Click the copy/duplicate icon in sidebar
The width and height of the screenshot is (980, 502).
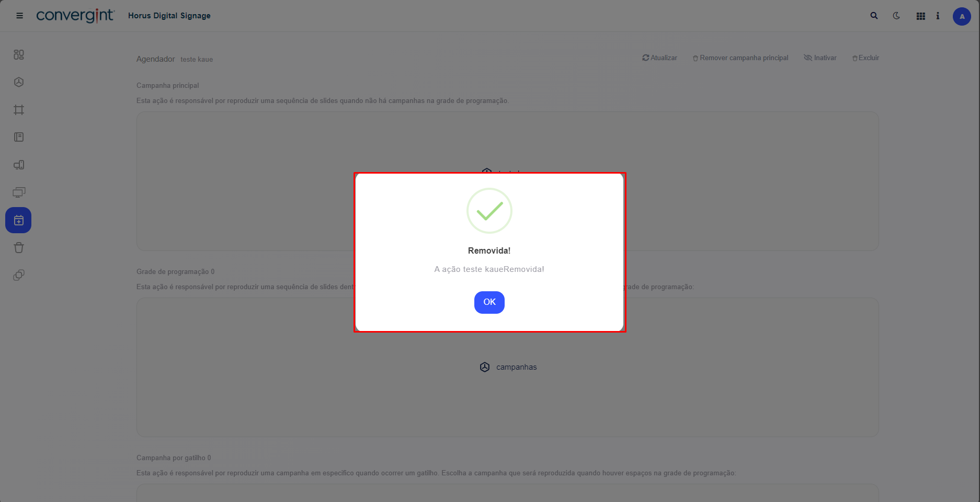(x=19, y=275)
